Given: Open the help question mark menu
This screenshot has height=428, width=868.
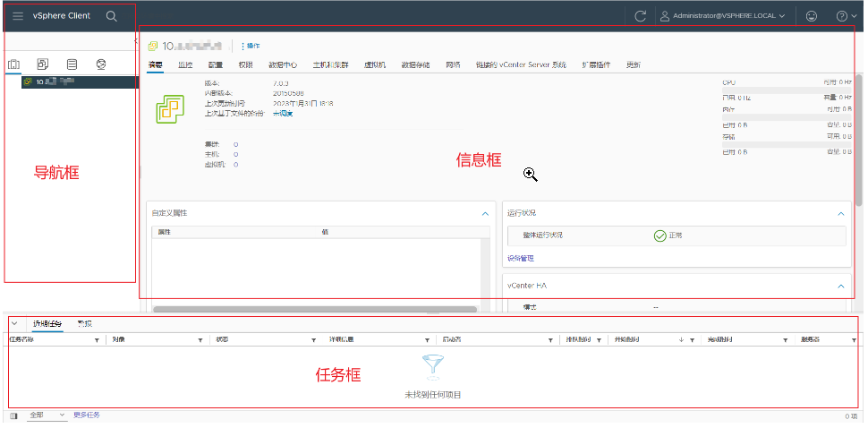Looking at the screenshot, I should tap(847, 16).
